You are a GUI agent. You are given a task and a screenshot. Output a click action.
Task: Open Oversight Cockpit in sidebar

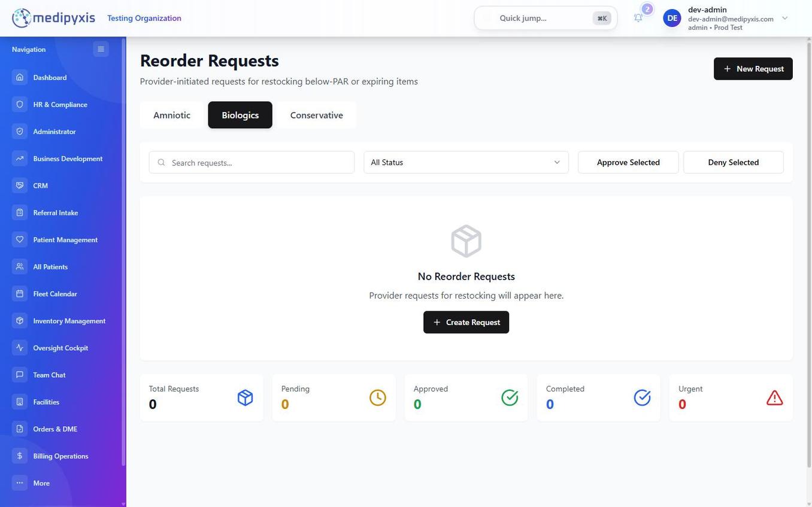(x=62, y=348)
